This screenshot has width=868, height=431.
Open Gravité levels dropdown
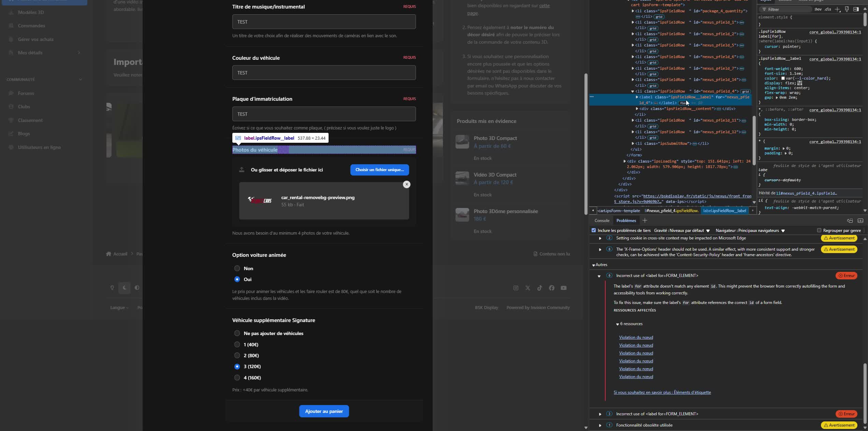click(682, 231)
